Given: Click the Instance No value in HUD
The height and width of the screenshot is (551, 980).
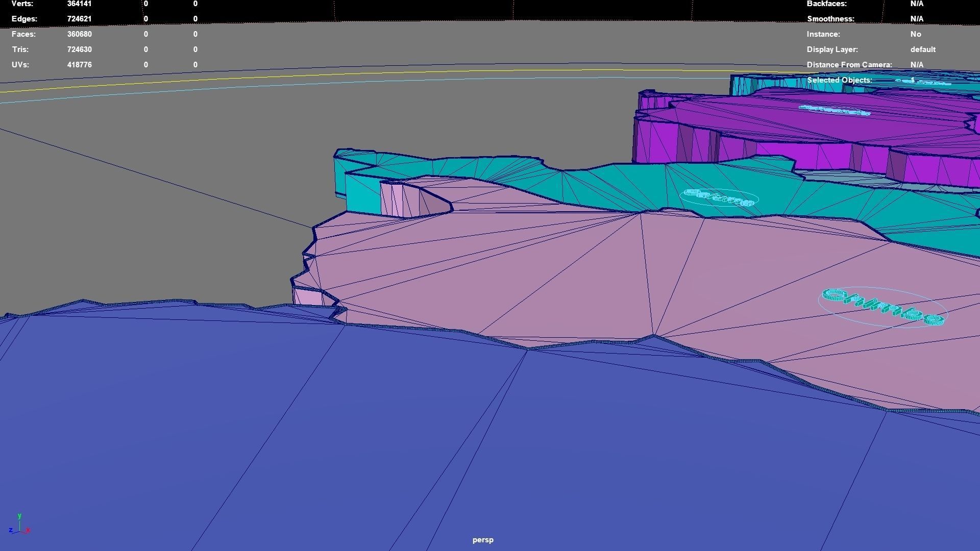Looking at the screenshot, I should pyautogui.click(x=915, y=34).
